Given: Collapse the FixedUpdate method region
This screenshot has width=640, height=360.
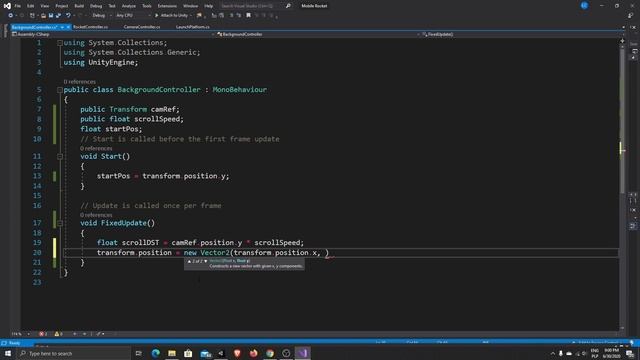Looking at the screenshot, I should (60, 223).
